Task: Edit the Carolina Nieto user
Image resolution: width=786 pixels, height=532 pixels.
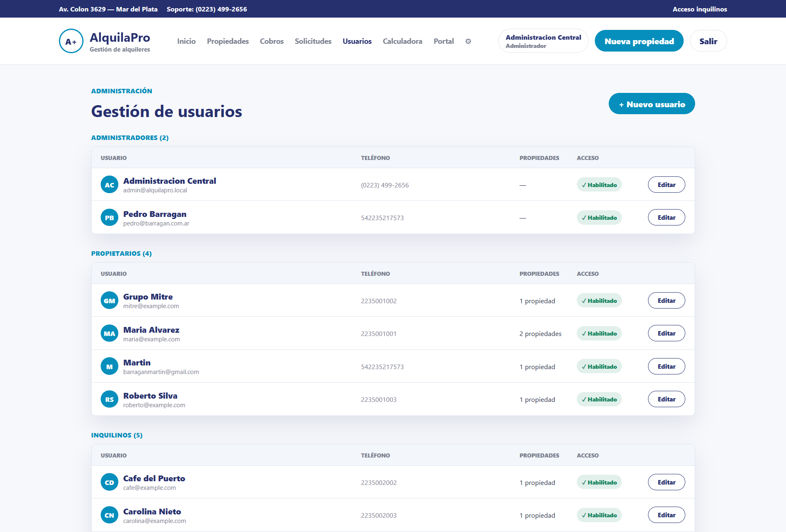Action: pyautogui.click(x=666, y=515)
